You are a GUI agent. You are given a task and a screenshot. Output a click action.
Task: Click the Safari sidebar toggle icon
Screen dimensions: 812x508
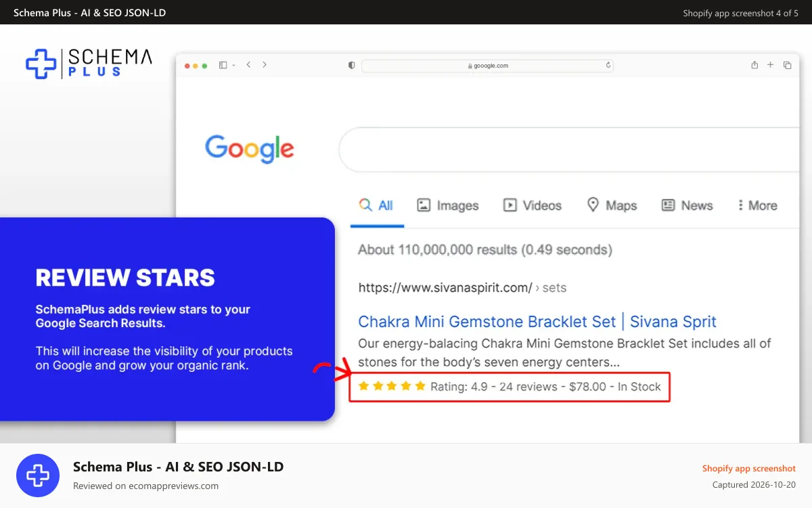pyautogui.click(x=223, y=65)
